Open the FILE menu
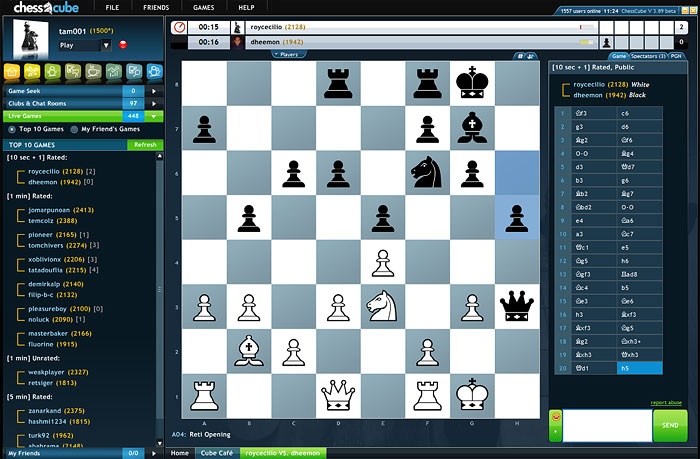This screenshot has width=700, height=459. (x=112, y=8)
